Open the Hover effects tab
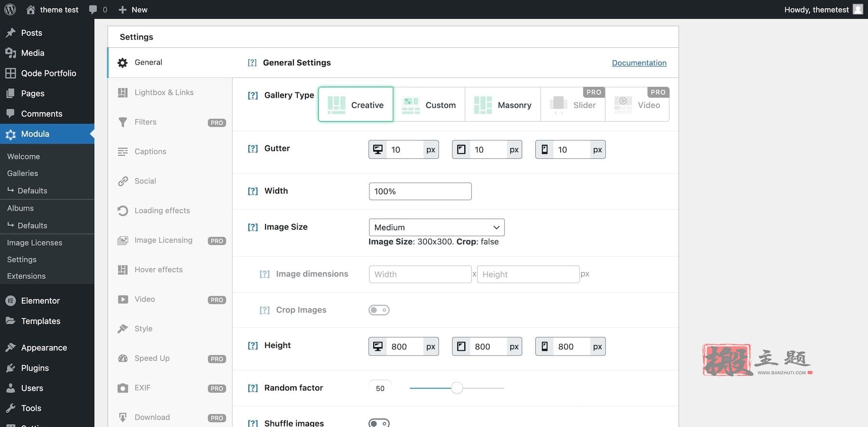Viewport: 868px width, 427px height. click(170, 270)
